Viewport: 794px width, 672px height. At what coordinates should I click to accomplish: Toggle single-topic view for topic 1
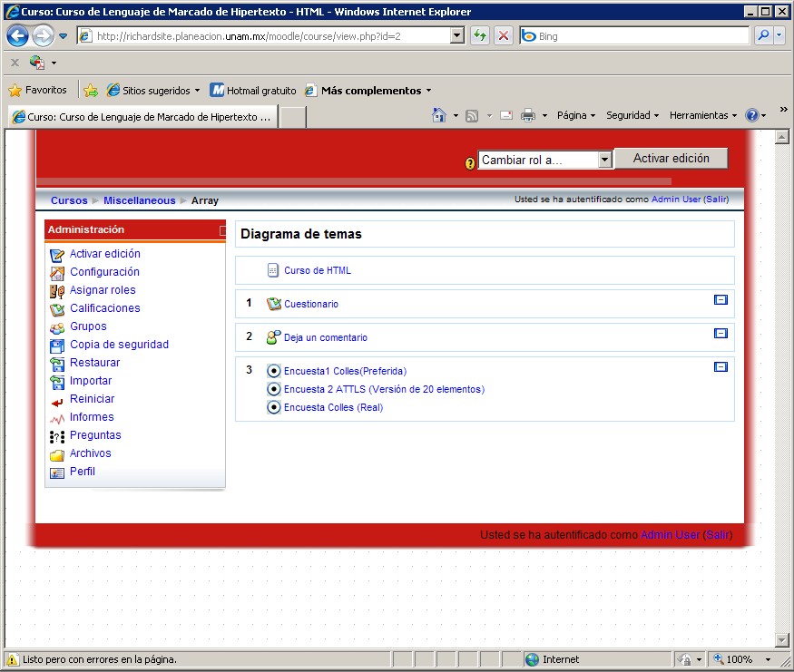tap(721, 300)
